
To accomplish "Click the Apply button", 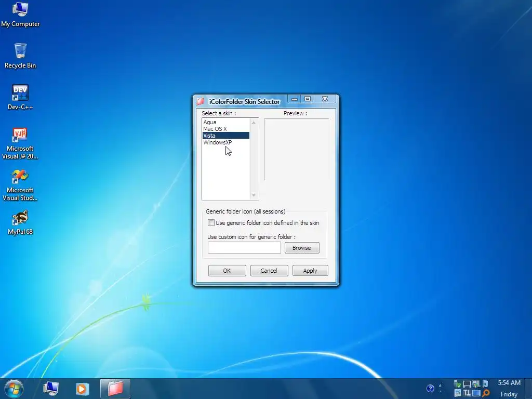I will pyautogui.click(x=310, y=270).
